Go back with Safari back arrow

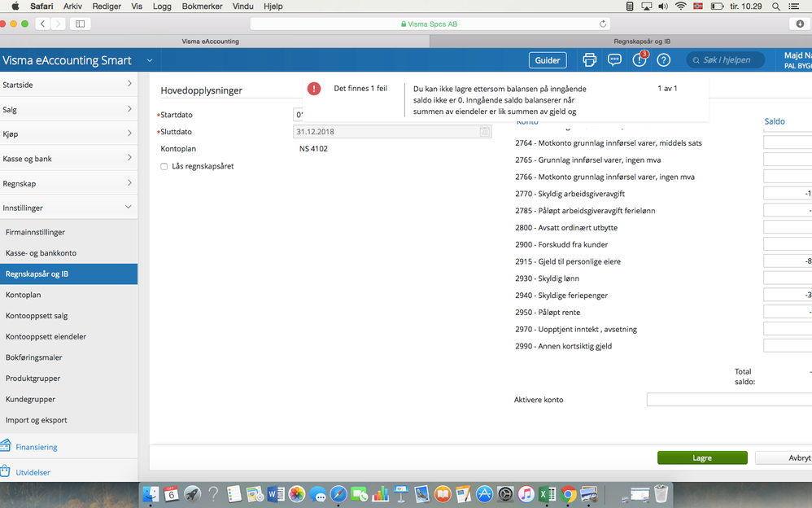[x=43, y=24]
